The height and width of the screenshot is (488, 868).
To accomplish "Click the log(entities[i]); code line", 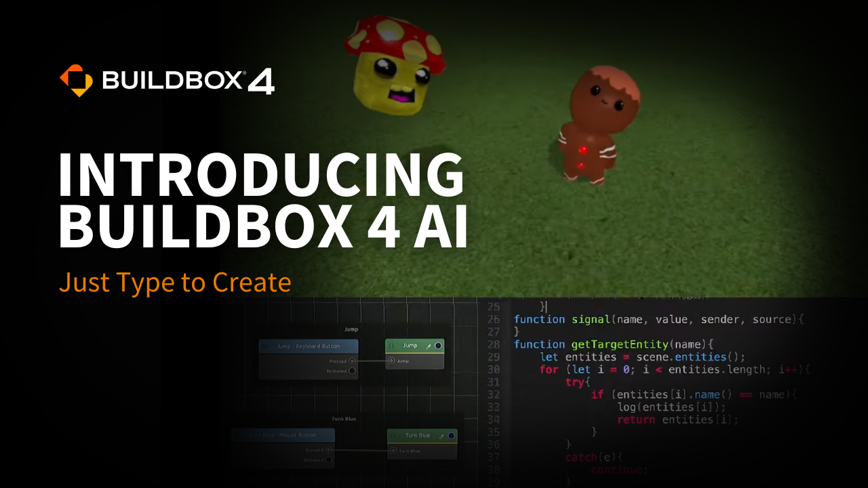I will tap(671, 407).
